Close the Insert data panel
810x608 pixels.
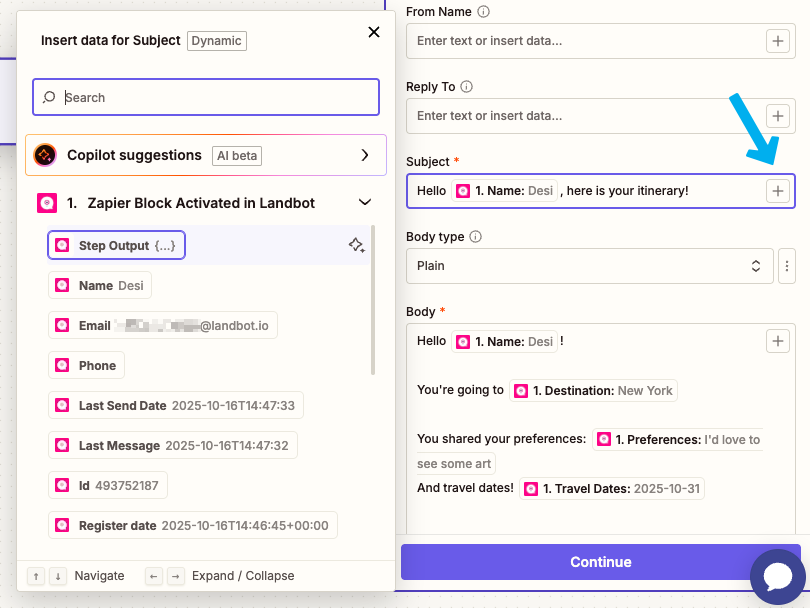pyautogui.click(x=374, y=32)
